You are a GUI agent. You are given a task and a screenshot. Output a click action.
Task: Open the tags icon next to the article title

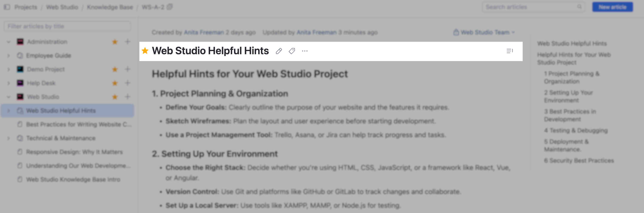click(x=291, y=51)
